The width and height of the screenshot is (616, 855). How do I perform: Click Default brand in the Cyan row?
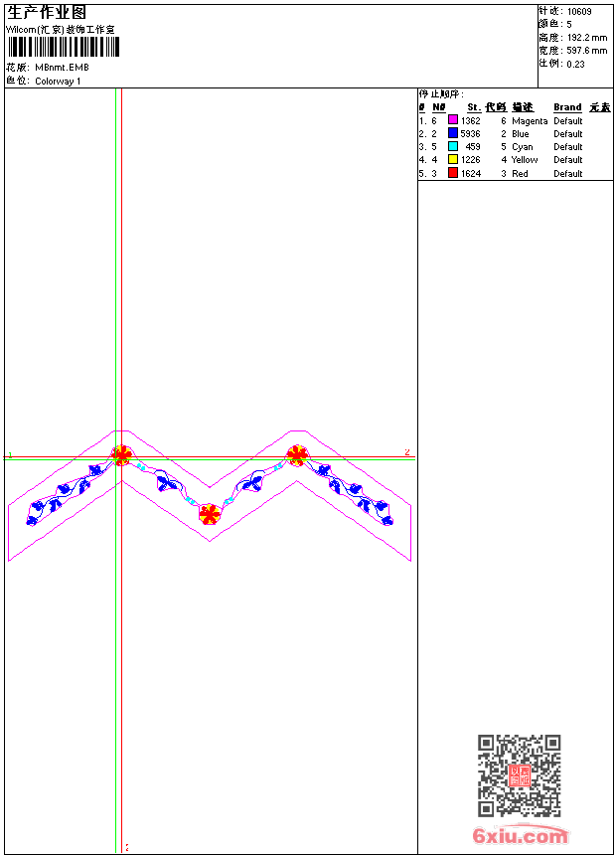click(567, 147)
